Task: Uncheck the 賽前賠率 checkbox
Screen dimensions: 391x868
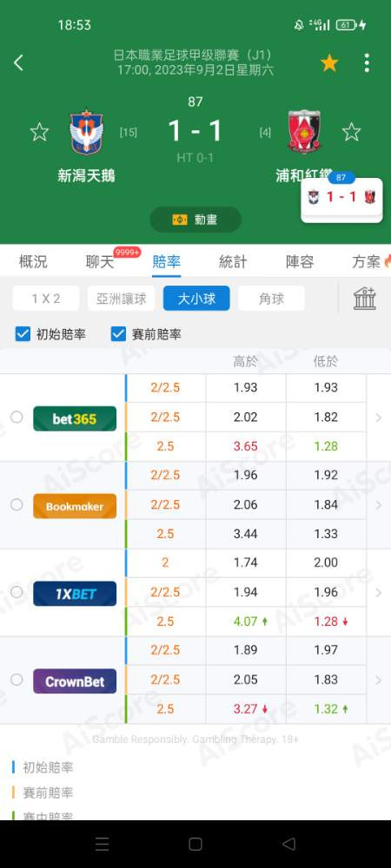Action: [118, 334]
